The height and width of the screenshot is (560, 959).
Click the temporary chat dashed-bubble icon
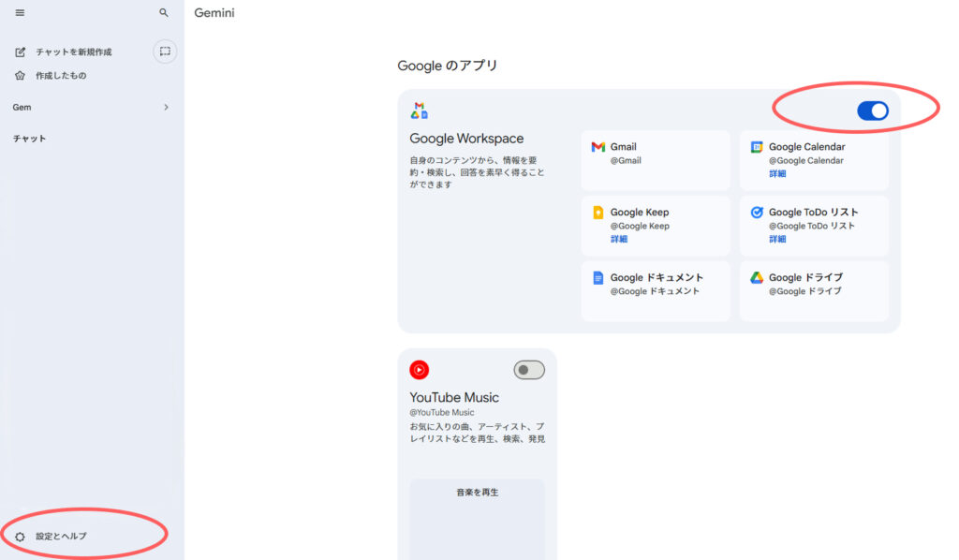coord(165,52)
